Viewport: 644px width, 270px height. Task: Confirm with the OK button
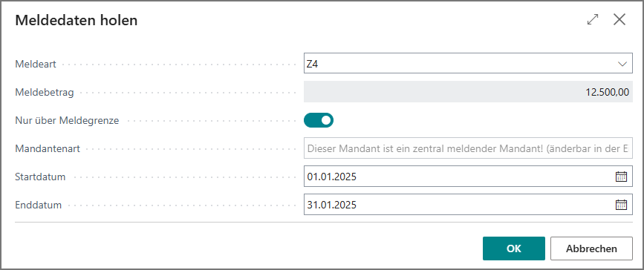pos(514,248)
